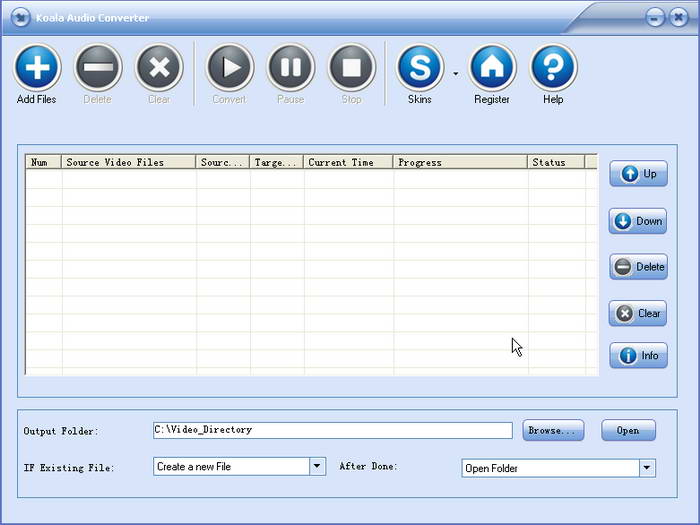Click the Num column header

43,162
